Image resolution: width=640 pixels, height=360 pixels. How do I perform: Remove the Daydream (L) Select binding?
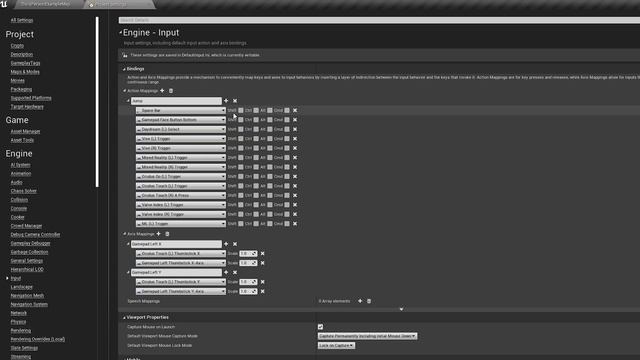[295, 129]
